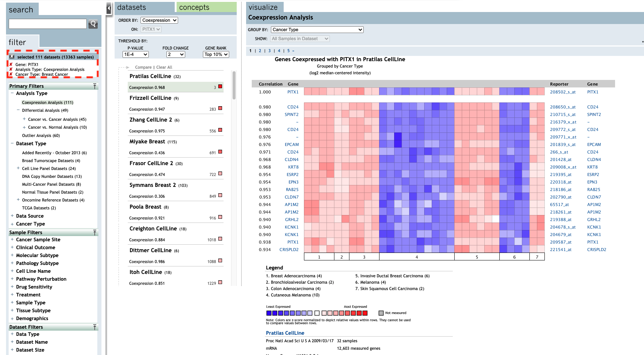Open the SPINT2 gene link beside correlation
The image size is (644, 355).
[292, 114]
